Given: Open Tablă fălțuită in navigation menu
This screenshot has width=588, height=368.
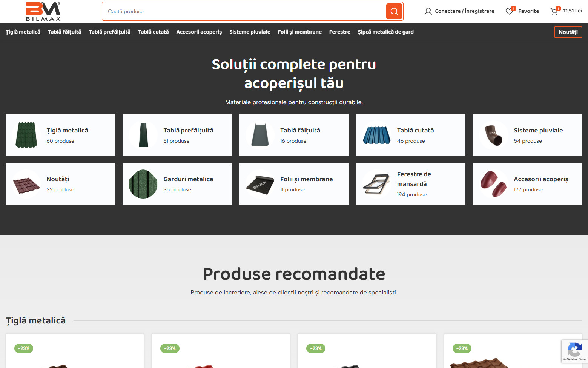Looking at the screenshot, I should pyautogui.click(x=64, y=32).
